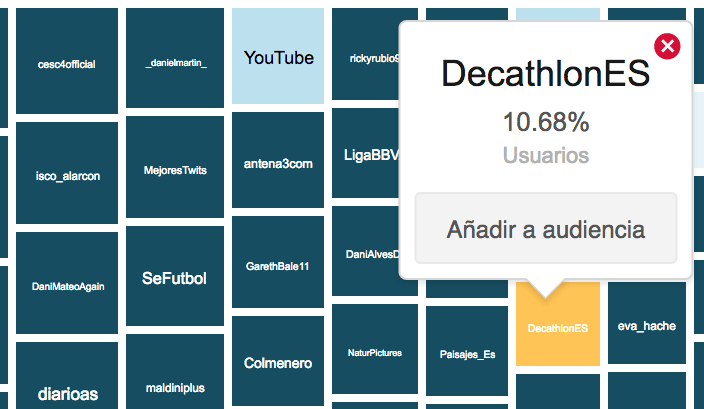Image resolution: width=704 pixels, height=409 pixels.
Task: Select the DaniMateoAgain tile
Action: 67,283
